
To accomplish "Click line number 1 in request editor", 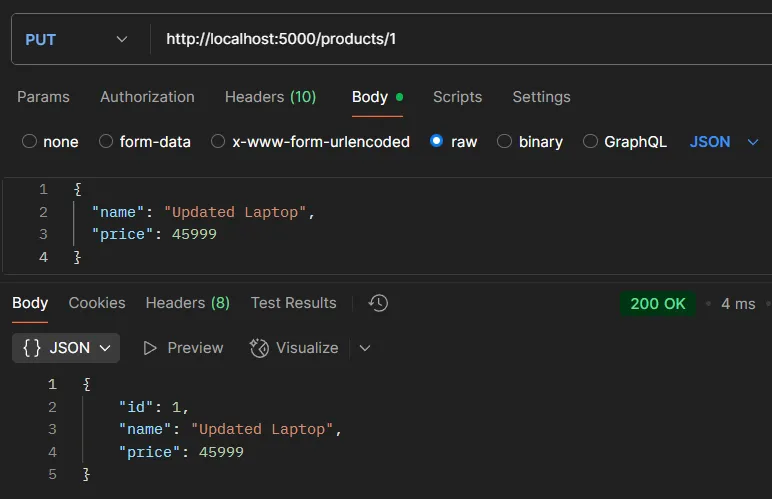I will click(x=43, y=189).
